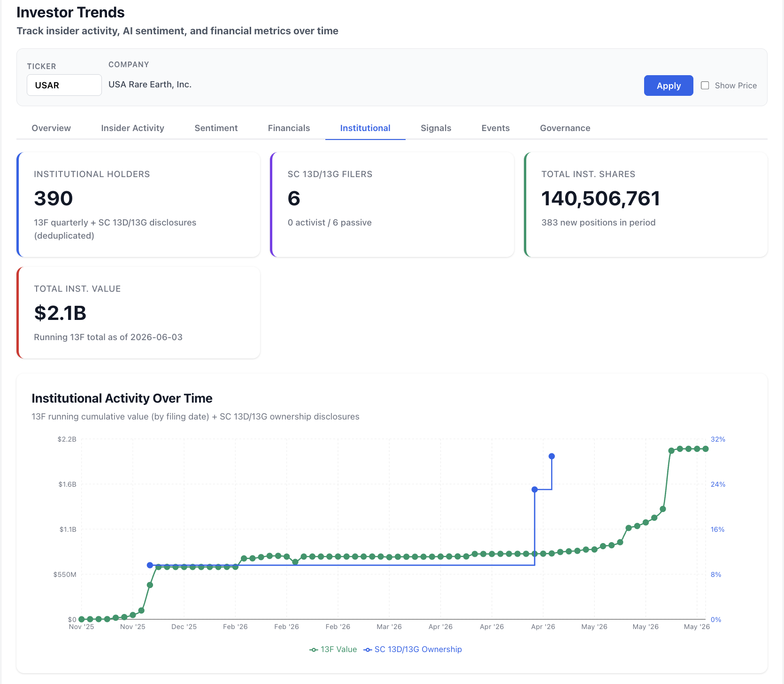This screenshot has width=784, height=684.
Task: Click the $550M y-axis label
Action: point(65,575)
